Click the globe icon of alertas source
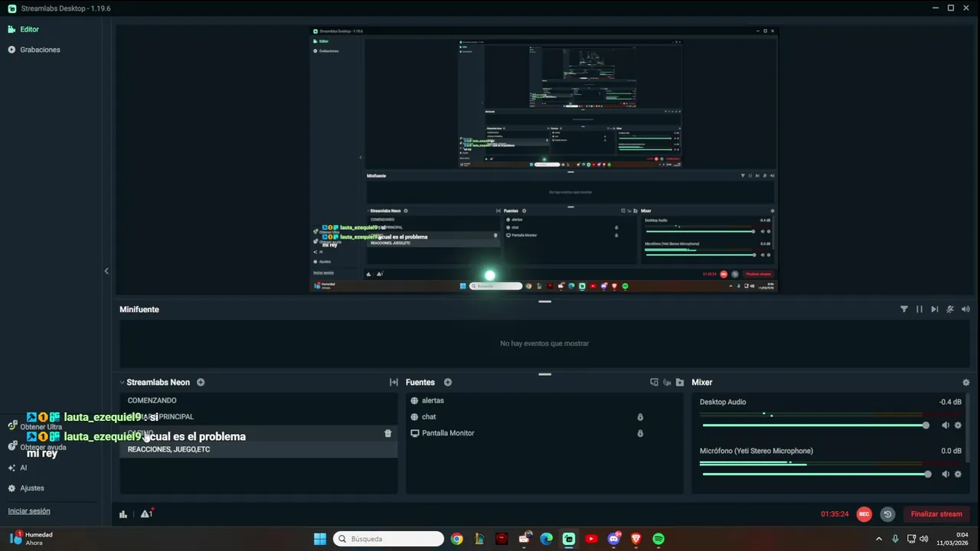Image resolution: width=980 pixels, height=551 pixels. pyautogui.click(x=414, y=400)
